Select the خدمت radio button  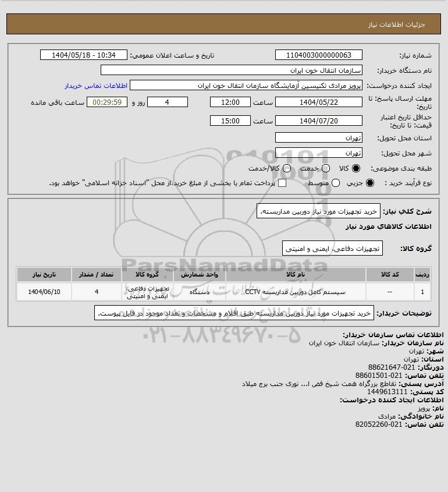[x=326, y=168]
